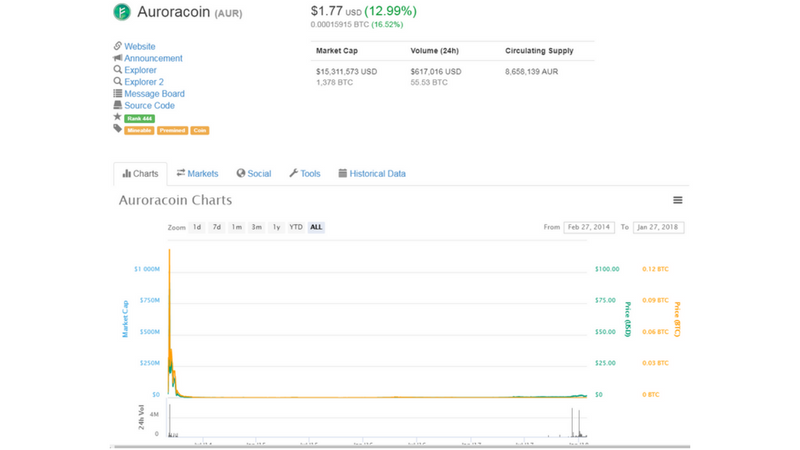Set chart zoom to 1d
The width and height of the screenshot is (800, 450).
coord(197,228)
